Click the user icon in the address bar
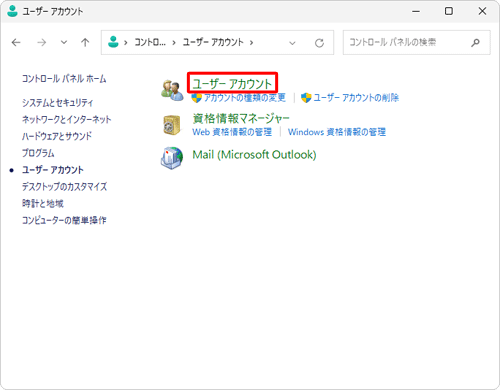The height and width of the screenshot is (390, 500). point(113,42)
